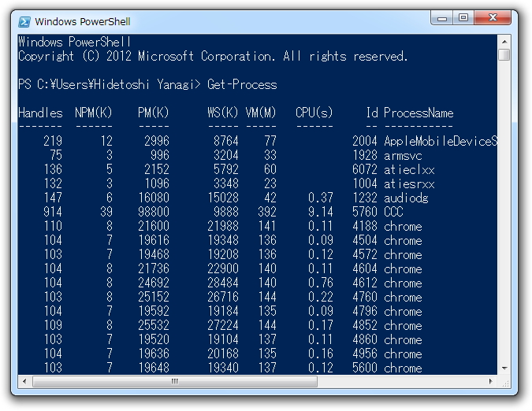Click chrome row with Id 5600
The width and height of the screenshot is (532, 411).
click(233, 368)
